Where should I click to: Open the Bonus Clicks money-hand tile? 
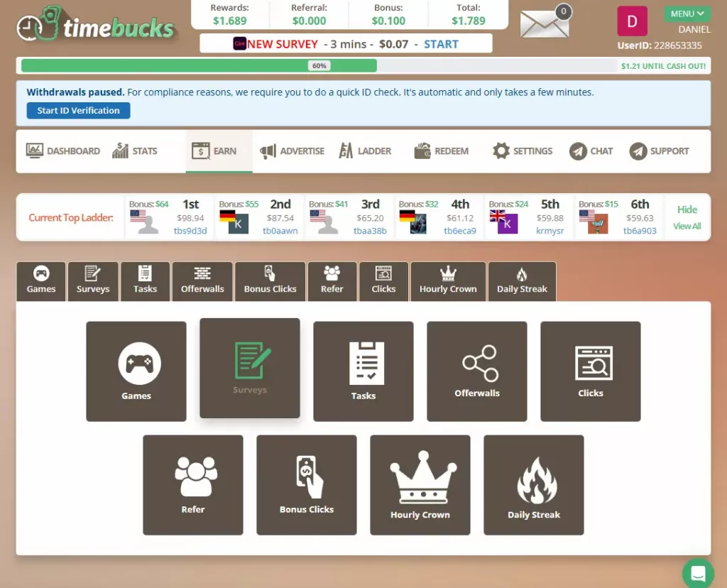[x=307, y=485]
